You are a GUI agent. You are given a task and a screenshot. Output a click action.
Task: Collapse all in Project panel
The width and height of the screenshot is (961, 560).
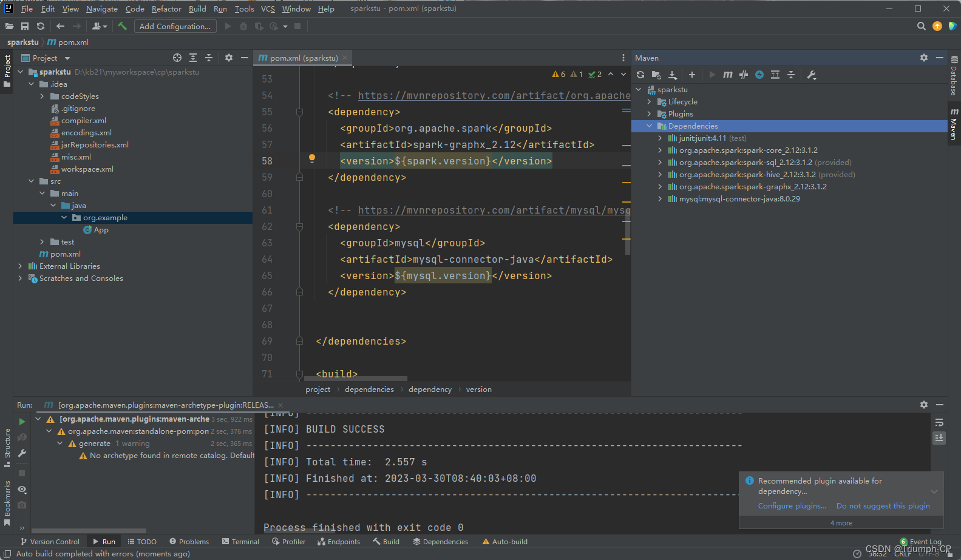[x=209, y=58]
